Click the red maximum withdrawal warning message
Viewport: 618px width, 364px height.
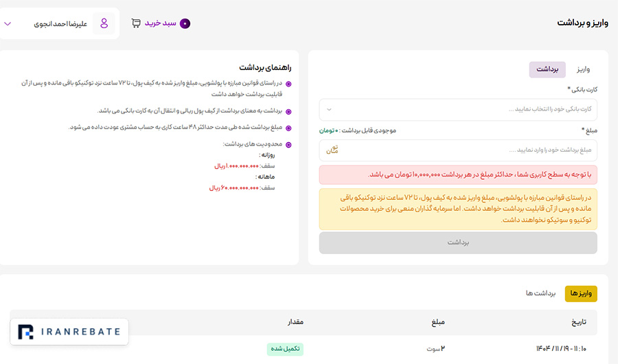point(458,174)
